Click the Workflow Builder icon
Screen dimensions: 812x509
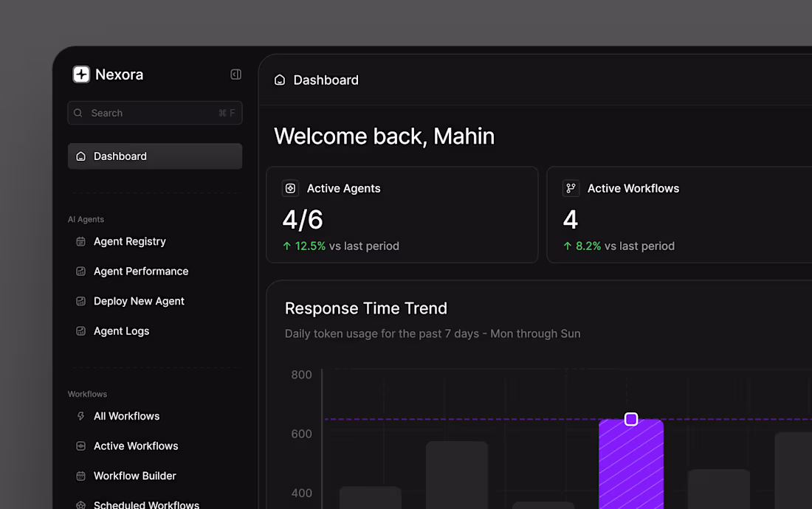tap(80, 476)
